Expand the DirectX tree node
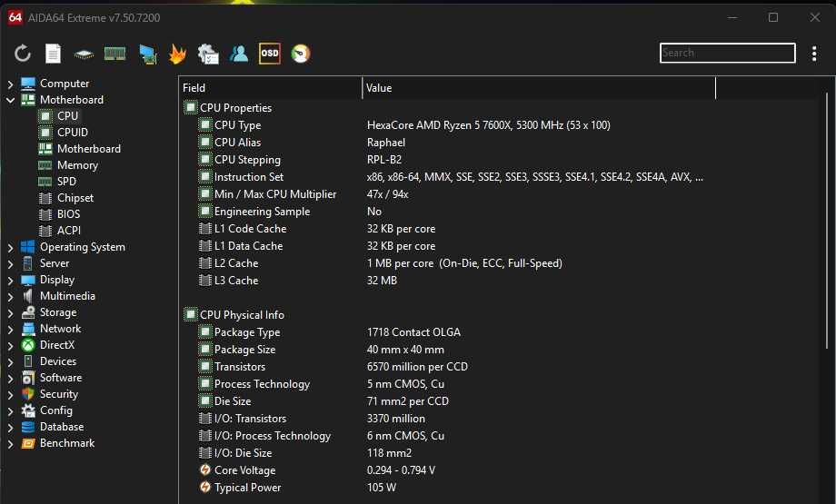Screen dimensions: 836x504 pyautogui.click(x=10, y=345)
